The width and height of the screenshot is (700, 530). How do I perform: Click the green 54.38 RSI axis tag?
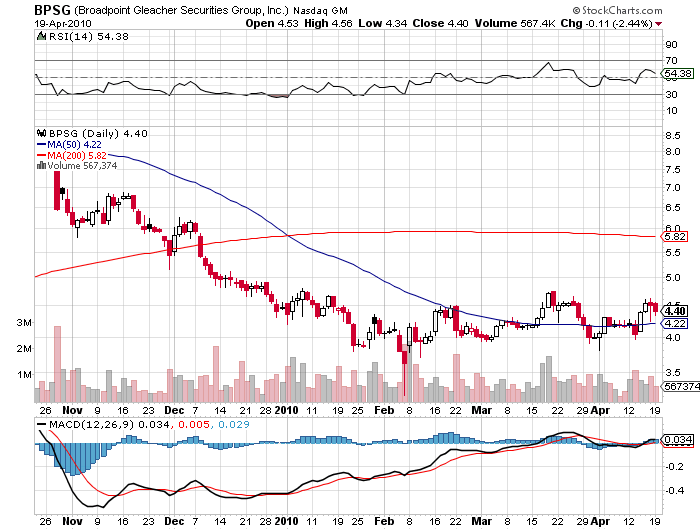678,73
